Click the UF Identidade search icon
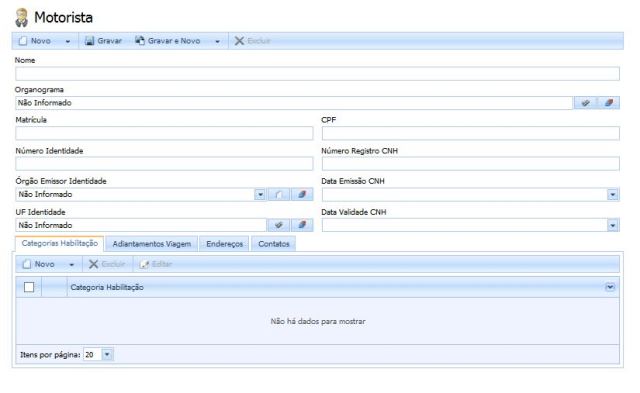This screenshot has width=640, height=393. 278,225
